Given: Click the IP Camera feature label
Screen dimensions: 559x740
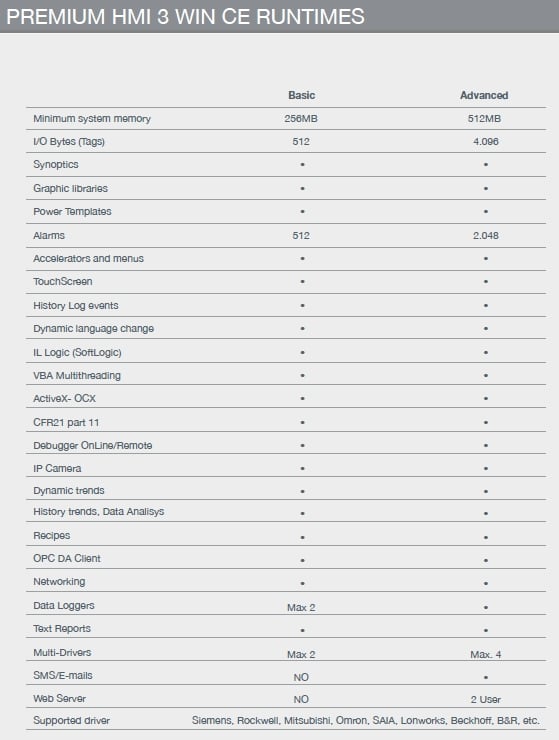Looking at the screenshot, I should pyautogui.click(x=57, y=469).
